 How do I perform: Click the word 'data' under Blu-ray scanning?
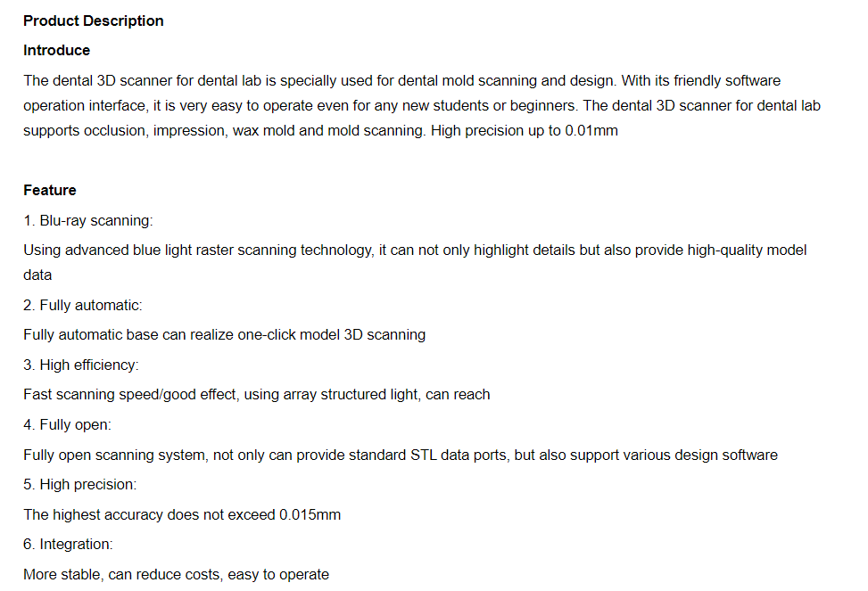[37, 275]
